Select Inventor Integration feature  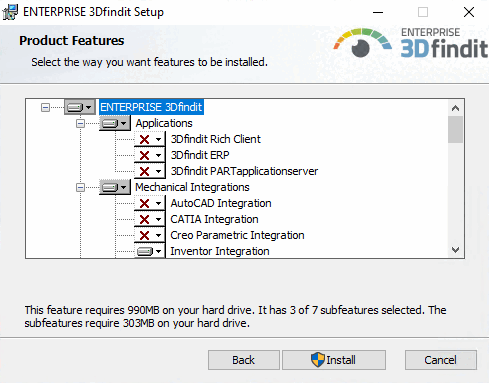[x=220, y=251]
